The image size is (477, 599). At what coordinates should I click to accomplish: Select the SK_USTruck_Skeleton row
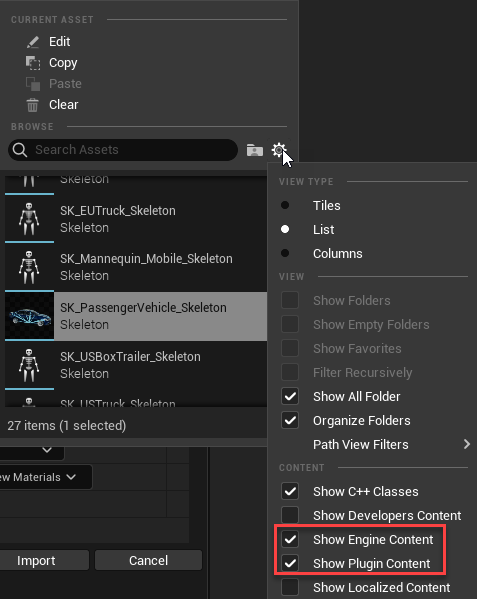click(136, 399)
